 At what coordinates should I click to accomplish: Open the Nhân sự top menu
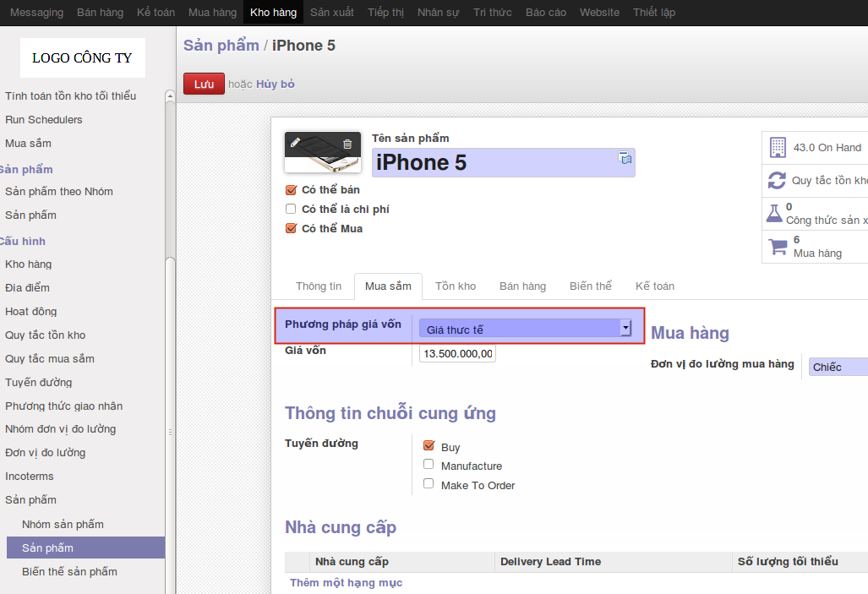click(439, 12)
